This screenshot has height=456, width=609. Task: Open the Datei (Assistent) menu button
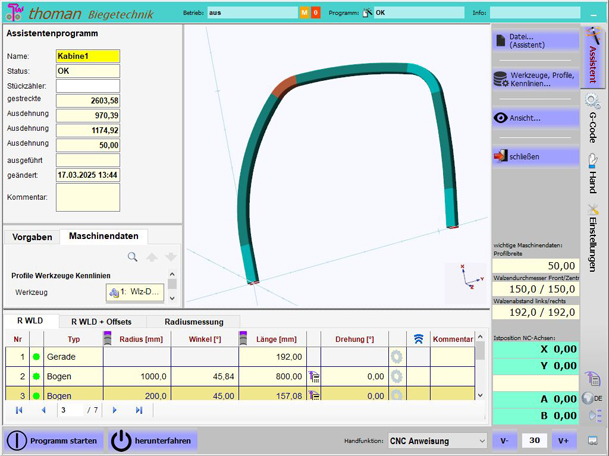coord(535,41)
